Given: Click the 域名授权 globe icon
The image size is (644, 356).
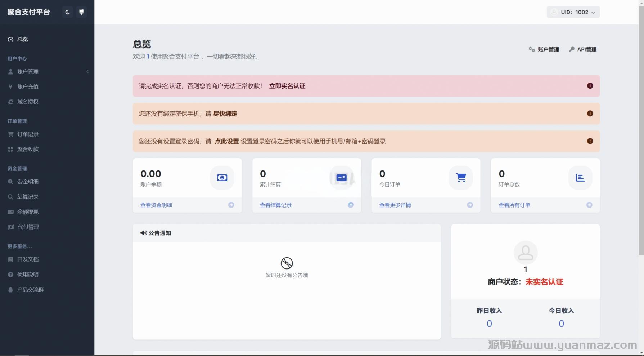Looking at the screenshot, I should pos(10,102).
